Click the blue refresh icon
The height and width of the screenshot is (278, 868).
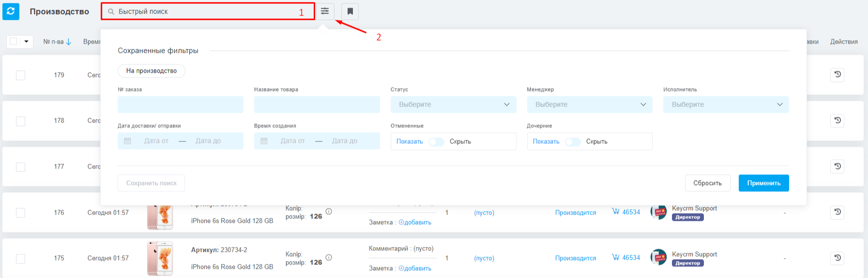point(11,11)
